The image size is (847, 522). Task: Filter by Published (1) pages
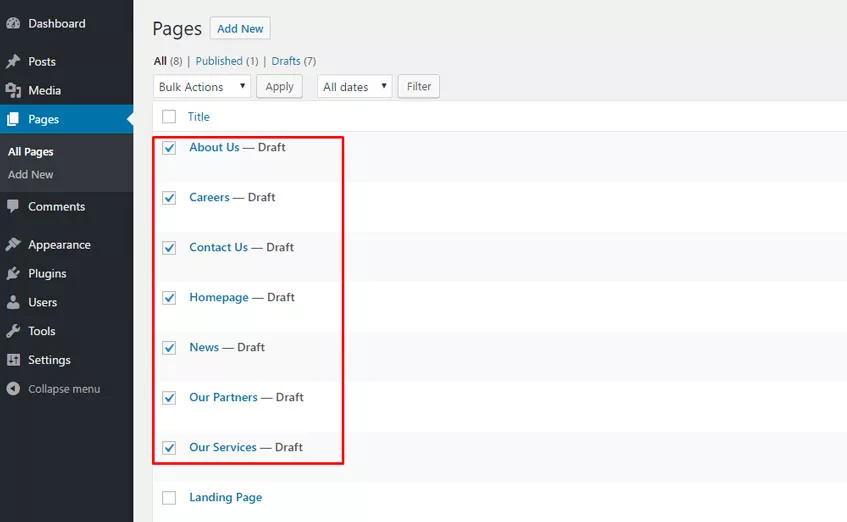click(x=227, y=61)
